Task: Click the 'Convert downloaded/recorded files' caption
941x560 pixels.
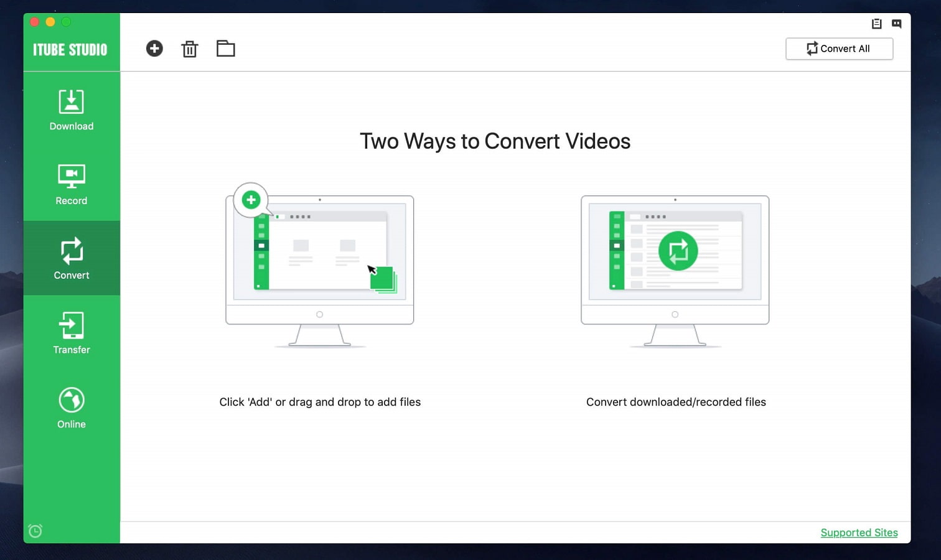Action: pos(676,402)
